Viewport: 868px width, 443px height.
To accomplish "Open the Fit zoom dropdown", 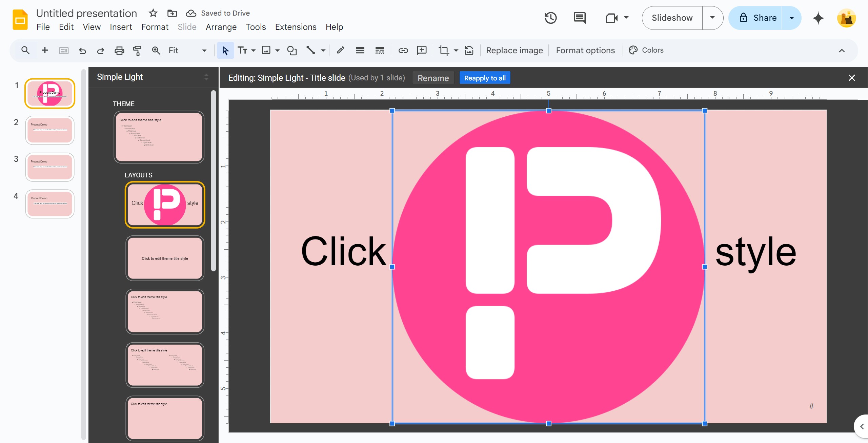I will point(187,51).
